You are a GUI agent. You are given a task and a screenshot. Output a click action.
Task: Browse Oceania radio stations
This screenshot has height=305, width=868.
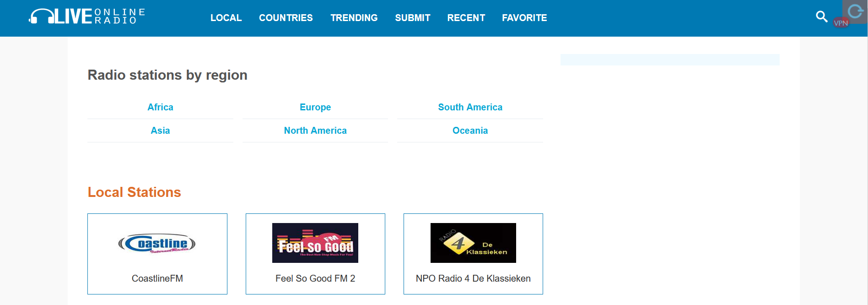tap(470, 131)
